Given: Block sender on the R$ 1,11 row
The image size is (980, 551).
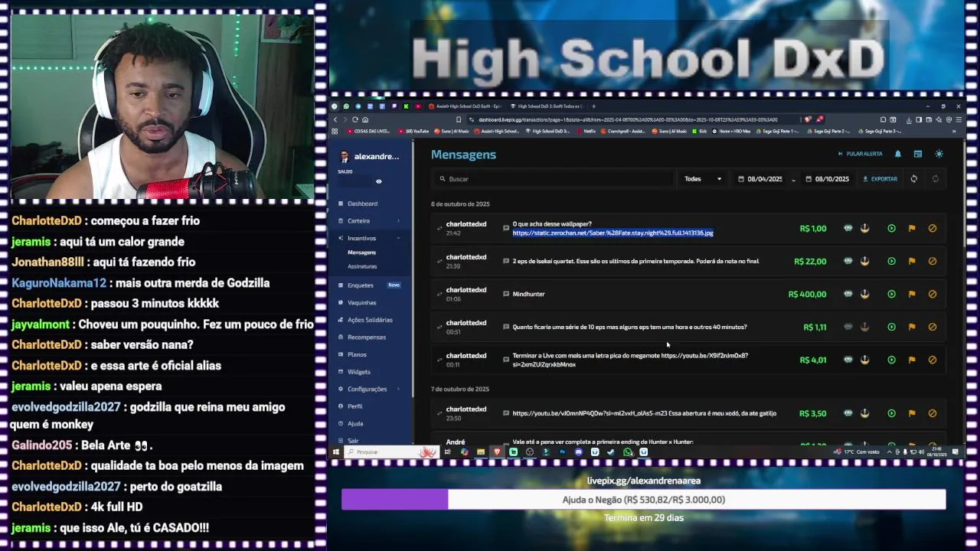Looking at the screenshot, I should pos(933,327).
